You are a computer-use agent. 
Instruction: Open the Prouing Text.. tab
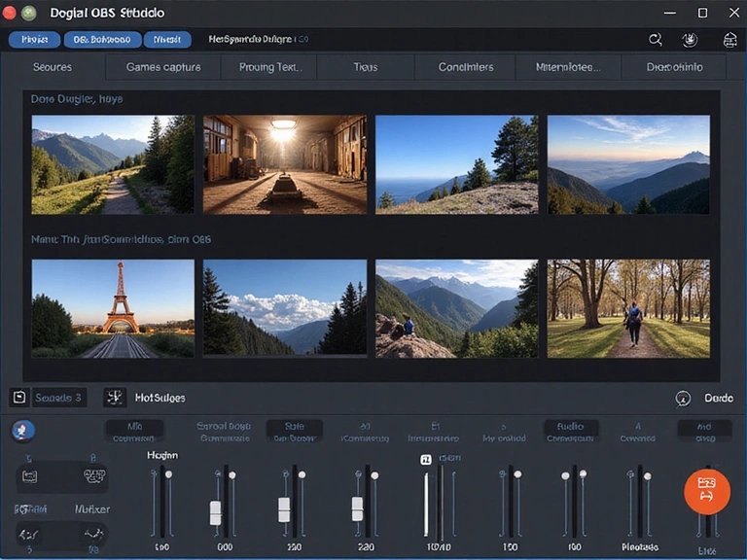tap(270, 67)
